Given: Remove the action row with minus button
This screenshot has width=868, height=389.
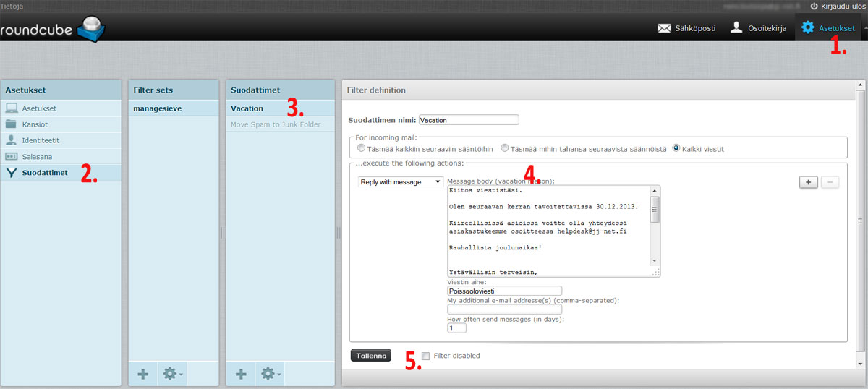Looking at the screenshot, I should tap(830, 182).
